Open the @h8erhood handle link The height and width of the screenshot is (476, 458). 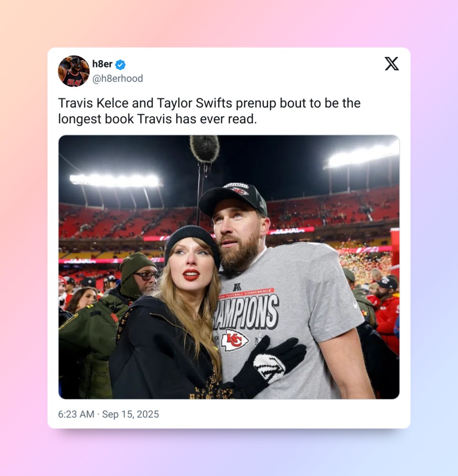117,79
